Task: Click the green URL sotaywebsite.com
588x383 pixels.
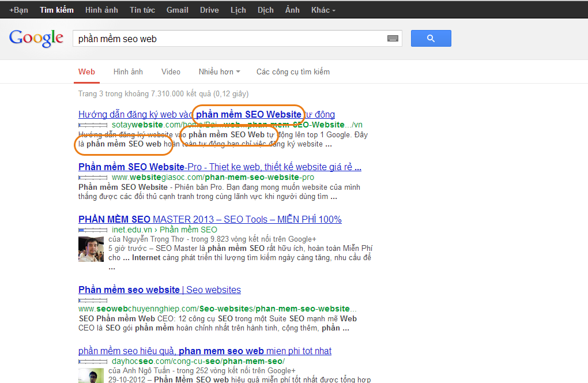Action: click(x=237, y=125)
